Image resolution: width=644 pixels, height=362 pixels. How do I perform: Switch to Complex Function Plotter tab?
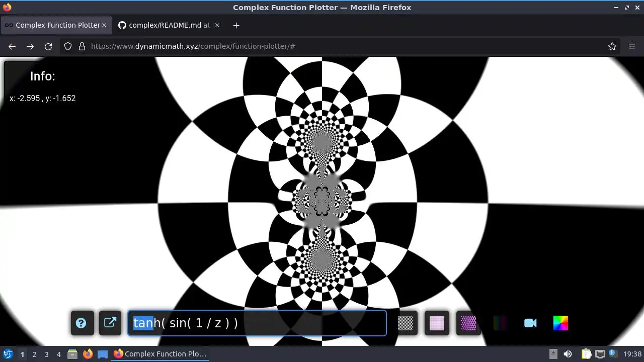[55, 25]
